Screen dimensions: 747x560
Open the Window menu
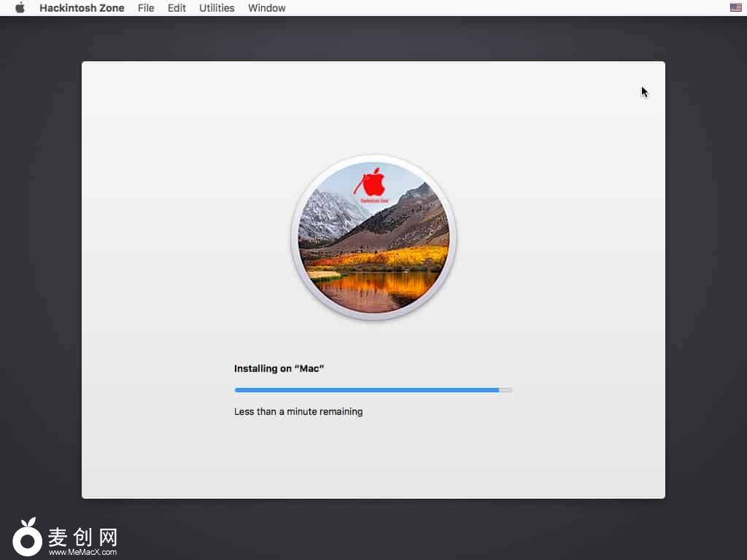(x=267, y=8)
